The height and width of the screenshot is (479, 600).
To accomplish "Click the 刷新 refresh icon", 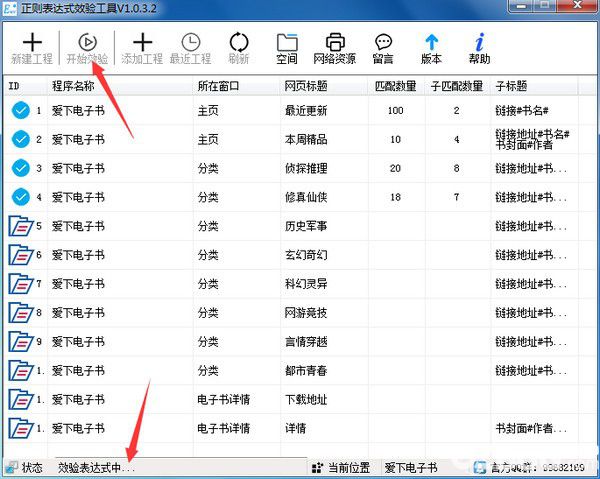I will tap(239, 42).
